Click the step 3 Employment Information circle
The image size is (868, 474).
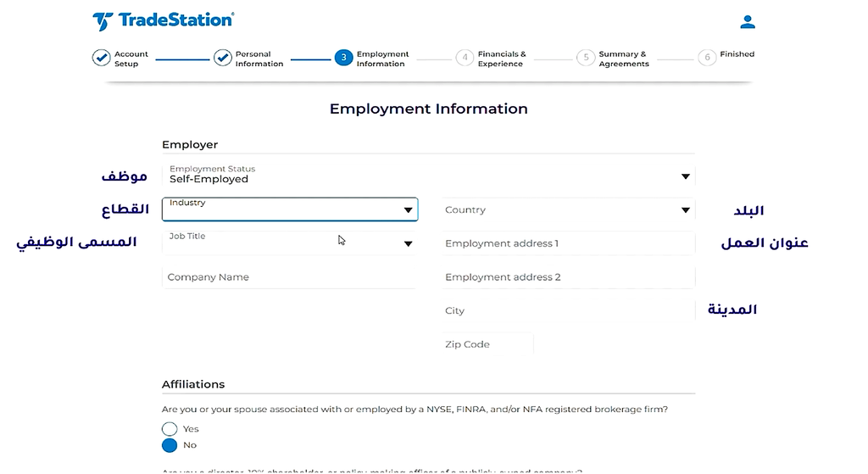(x=344, y=58)
